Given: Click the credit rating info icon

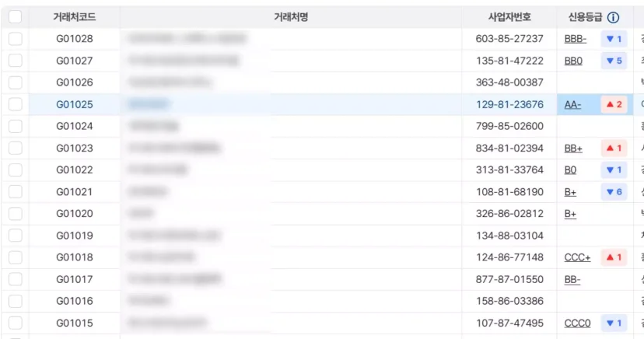Looking at the screenshot, I should tap(613, 17).
